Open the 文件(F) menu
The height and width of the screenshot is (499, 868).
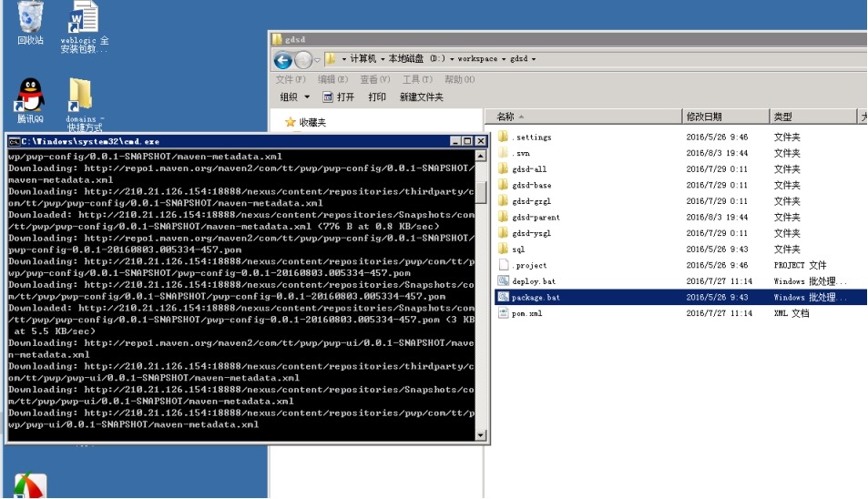click(291, 79)
